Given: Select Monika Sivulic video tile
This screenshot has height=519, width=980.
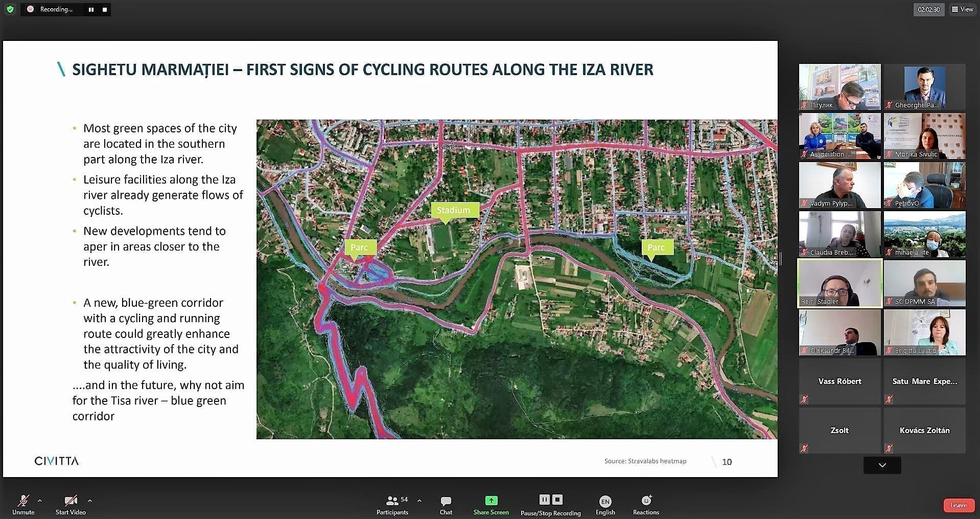Looking at the screenshot, I should click(x=924, y=136).
